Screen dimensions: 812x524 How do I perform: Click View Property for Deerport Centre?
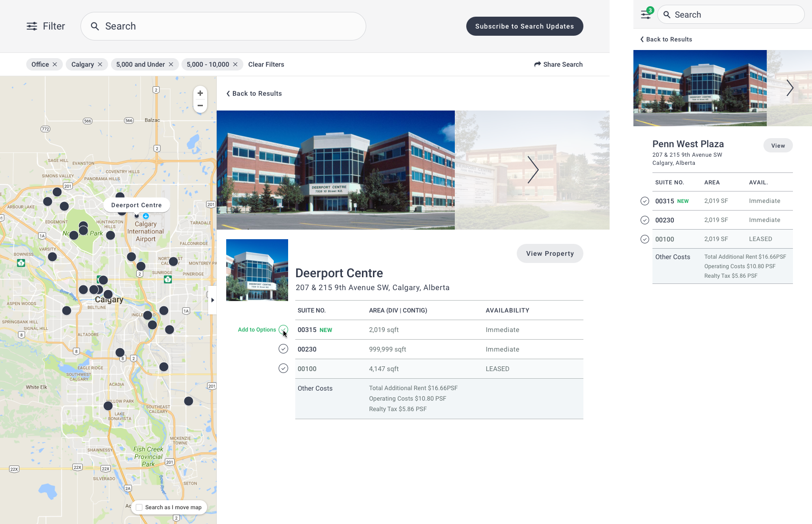(550, 253)
